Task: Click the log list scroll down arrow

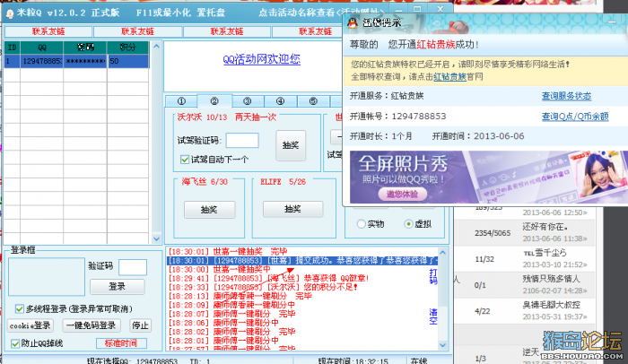Action: (442, 345)
